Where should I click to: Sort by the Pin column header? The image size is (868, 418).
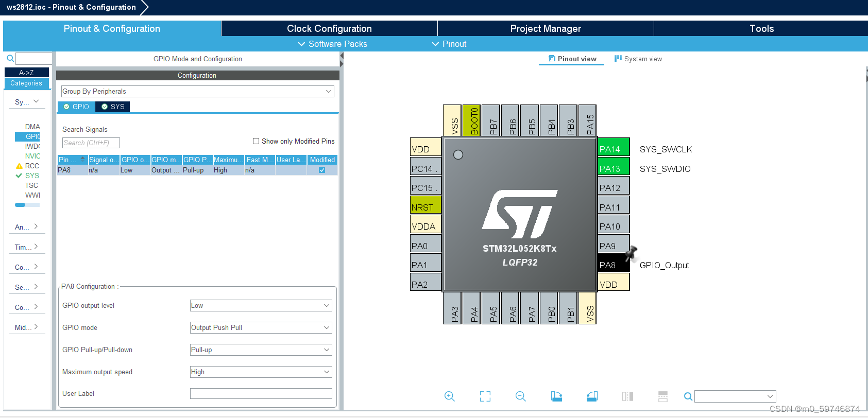pyautogui.click(x=72, y=160)
